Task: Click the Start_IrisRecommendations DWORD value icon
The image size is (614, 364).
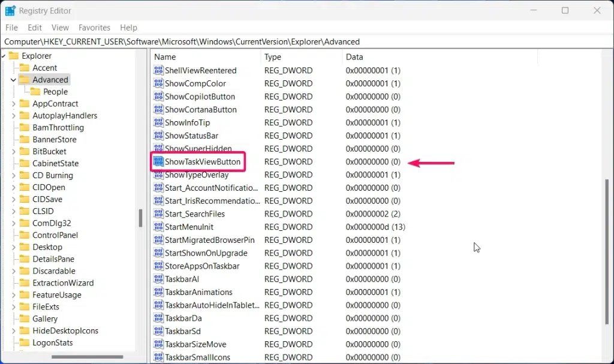Action: coord(158,201)
